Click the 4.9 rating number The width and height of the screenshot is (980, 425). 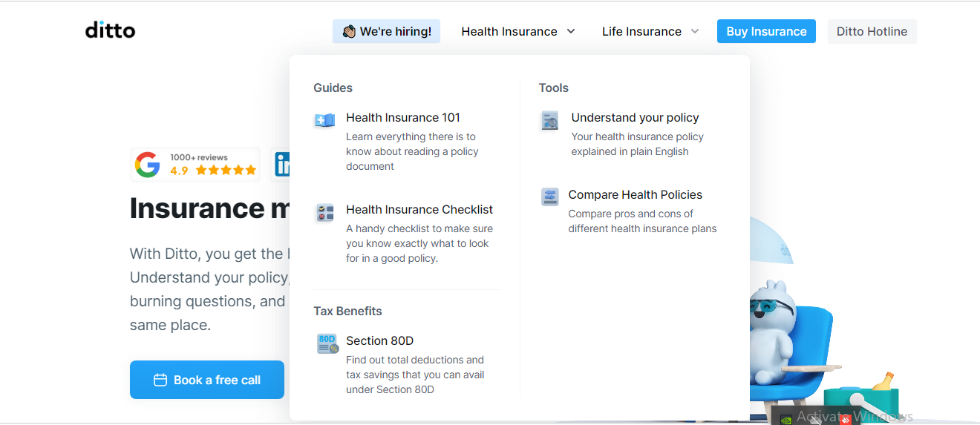pos(179,171)
